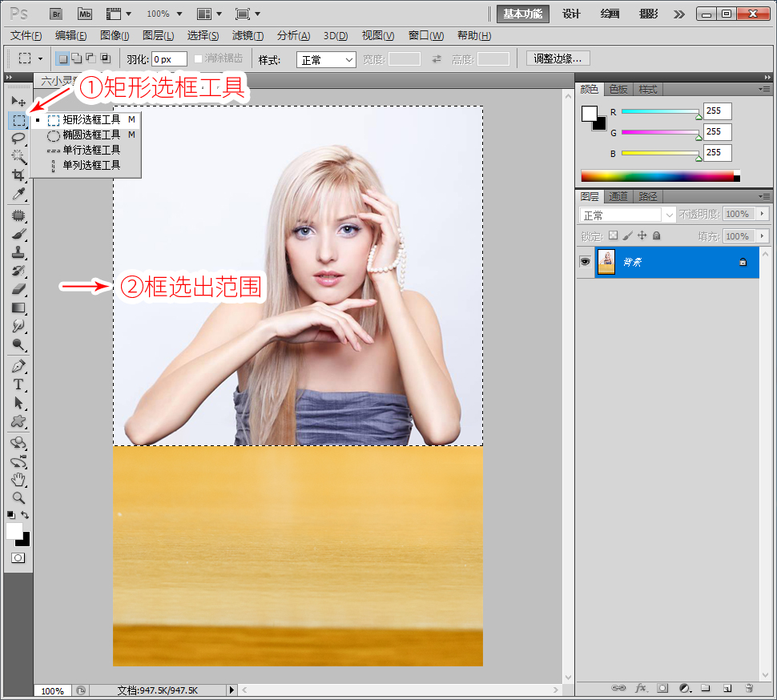Show more workspaces chevron
777x700 pixels.
click(679, 14)
